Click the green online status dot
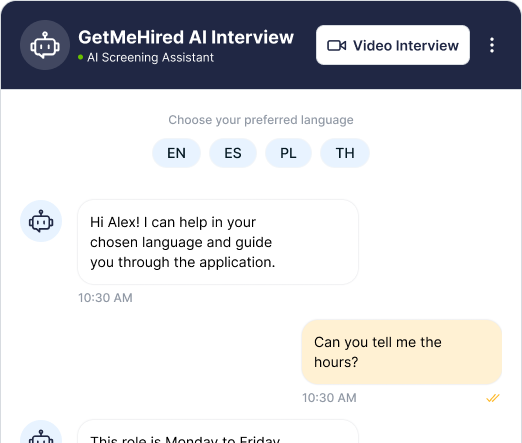 80,57
